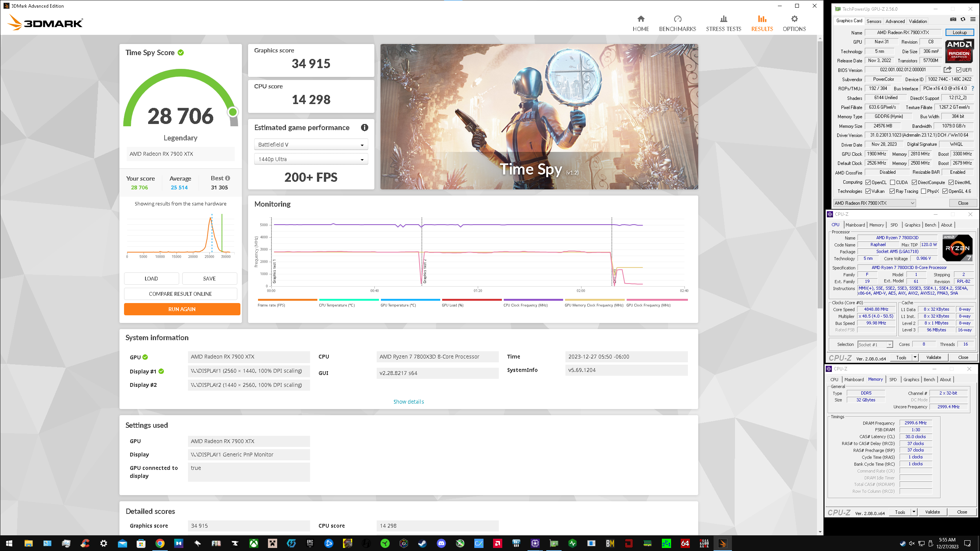This screenshot has width=980, height=551.
Task: Open the Battlefield V game dropdown
Action: pyautogui.click(x=311, y=144)
